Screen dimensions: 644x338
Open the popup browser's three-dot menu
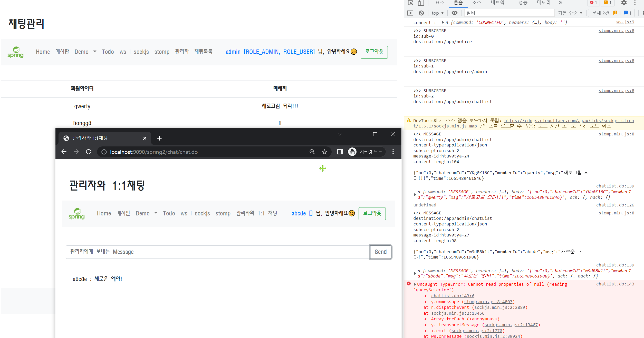pos(393,152)
